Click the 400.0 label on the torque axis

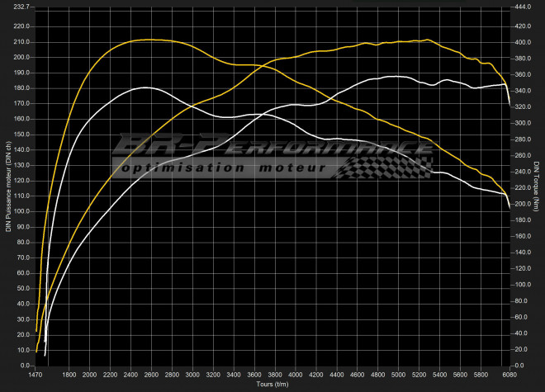[524, 42]
